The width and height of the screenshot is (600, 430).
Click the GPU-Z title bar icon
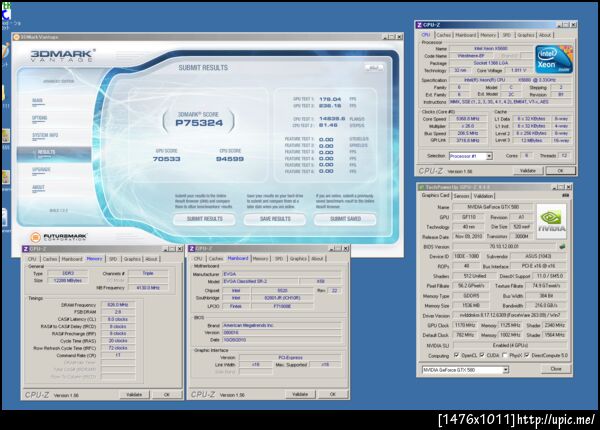click(x=422, y=187)
